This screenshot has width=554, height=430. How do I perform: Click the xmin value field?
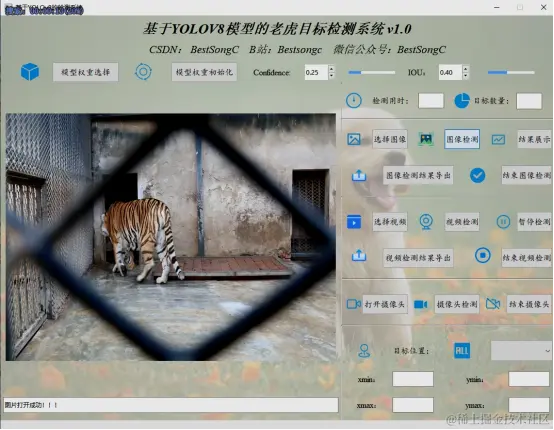pos(413,379)
